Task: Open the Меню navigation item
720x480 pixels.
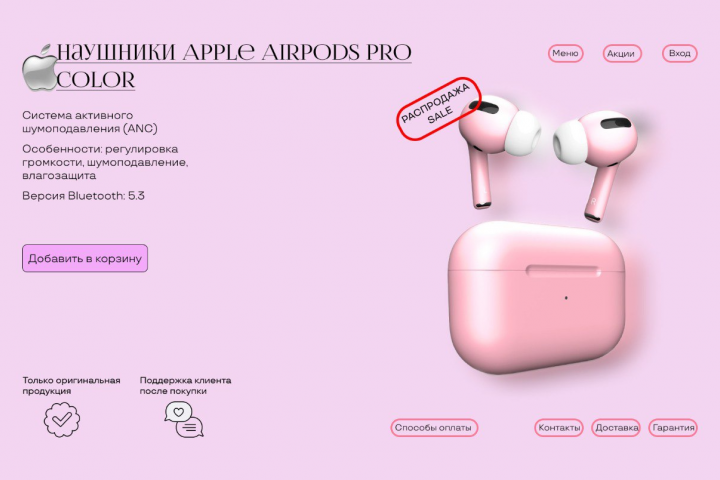Action: coord(565,53)
